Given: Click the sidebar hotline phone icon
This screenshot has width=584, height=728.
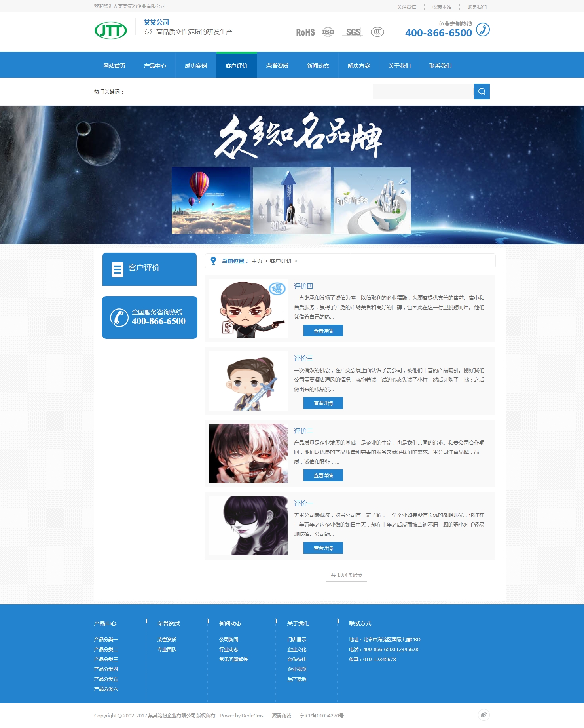Looking at the screenshot, I should (x=119, y=317).
